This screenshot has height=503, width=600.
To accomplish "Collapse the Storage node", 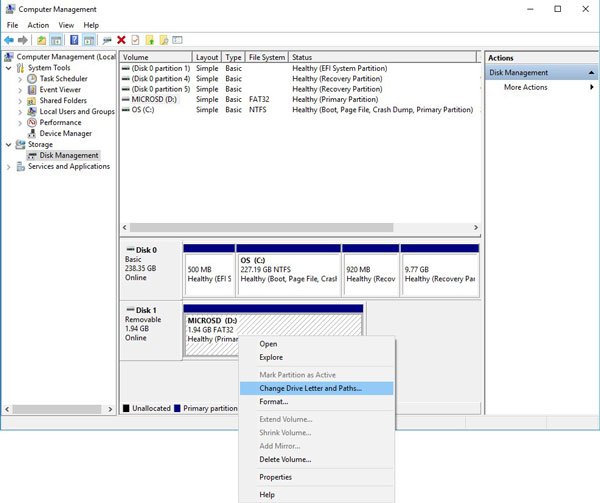I will (x=10, y=144).
